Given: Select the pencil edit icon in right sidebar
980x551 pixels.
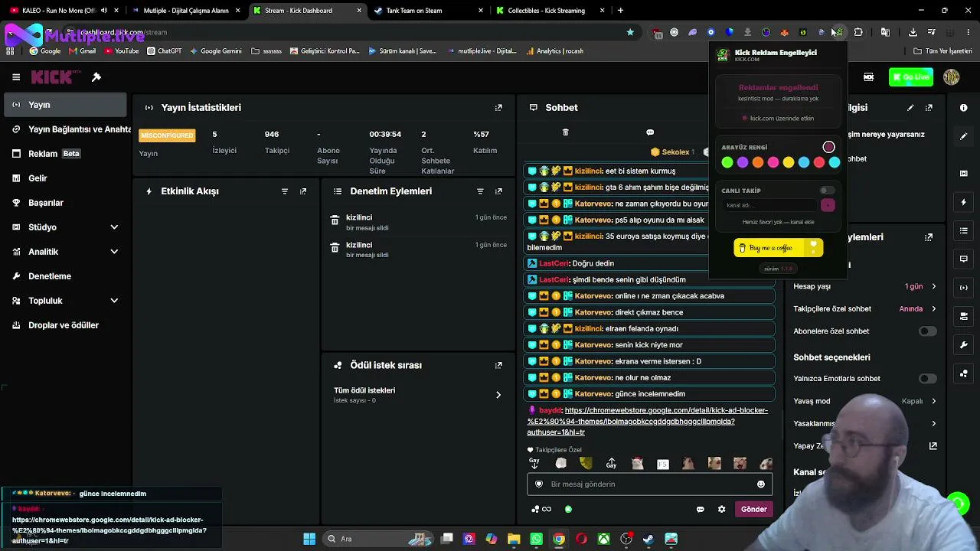Looking at the screenshot, I should tap(964, 136).
